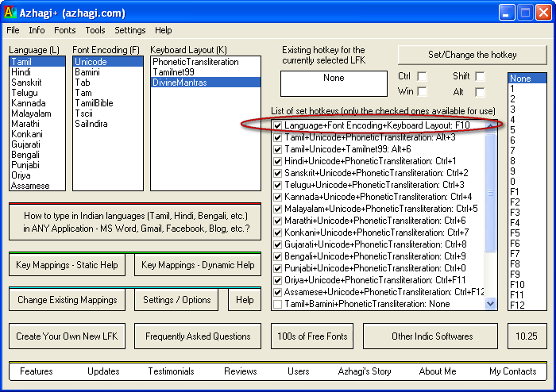Open Settings / Options button

(x=176, y=300)
